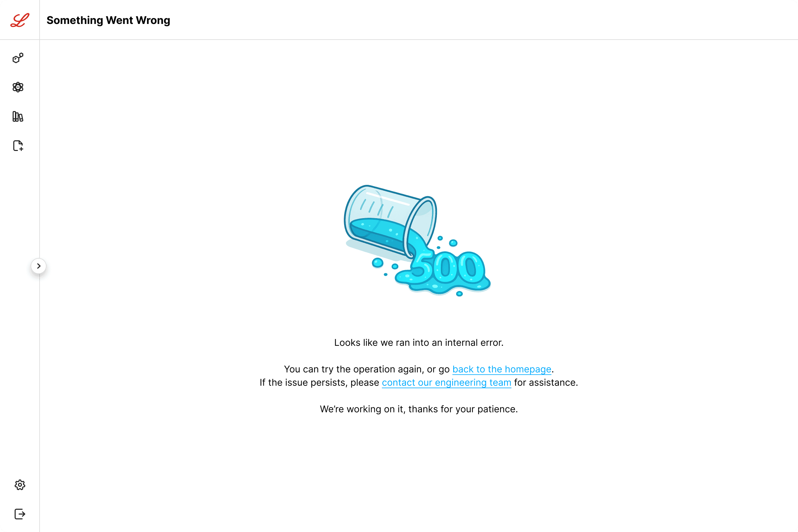Select the atom icon in sidebar

(18, 87)
